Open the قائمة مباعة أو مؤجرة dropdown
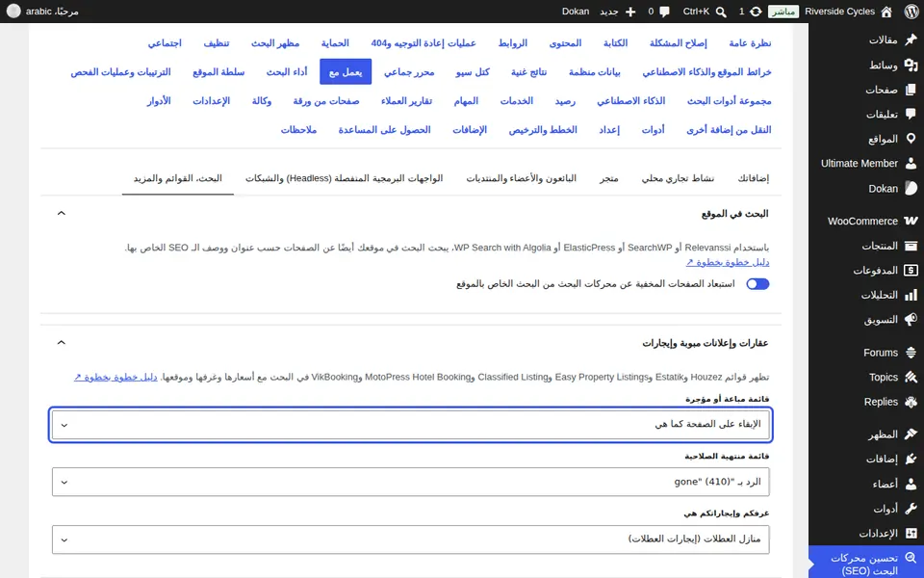Viewport: 924px width, 578px height. click(411, 425)
